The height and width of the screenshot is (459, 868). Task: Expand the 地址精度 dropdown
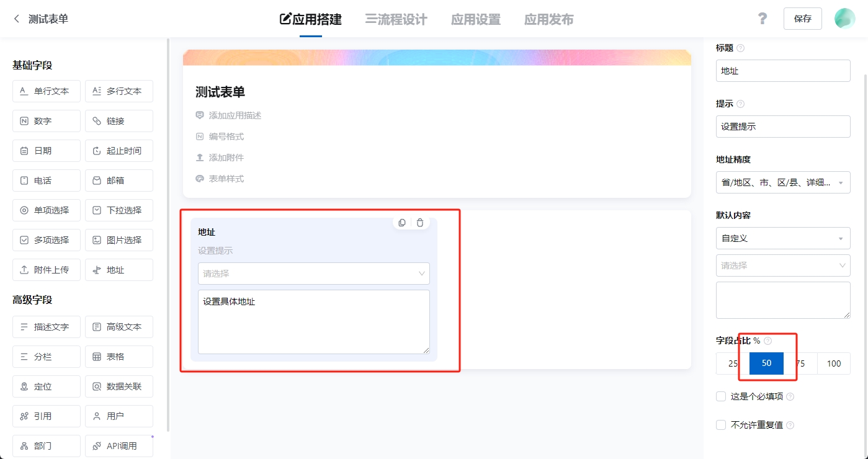point(782,182)
